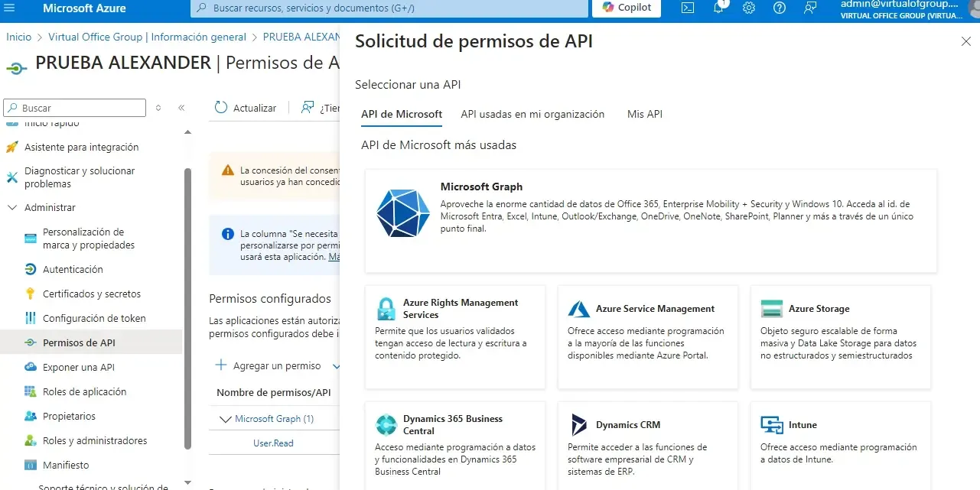
Task: Click the feedback icon in top bar
Action: click(810, 8)
